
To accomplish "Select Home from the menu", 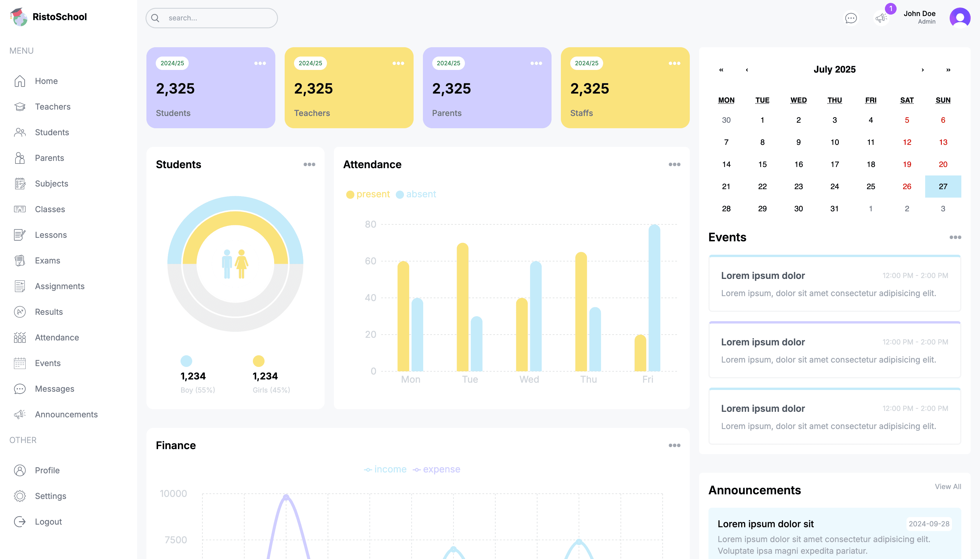I will (x=46, y=81).
